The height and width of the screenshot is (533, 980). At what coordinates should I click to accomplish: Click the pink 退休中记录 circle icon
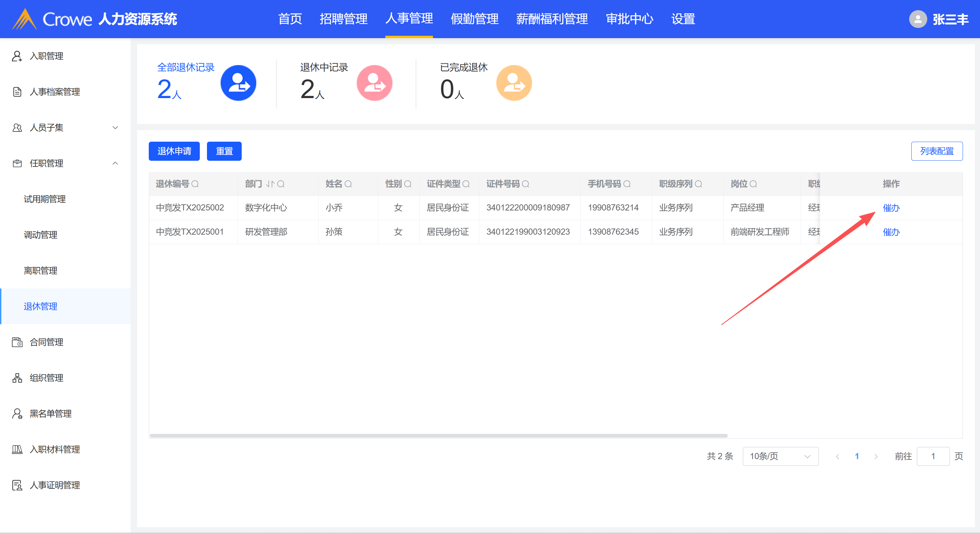tap(374, 83)
